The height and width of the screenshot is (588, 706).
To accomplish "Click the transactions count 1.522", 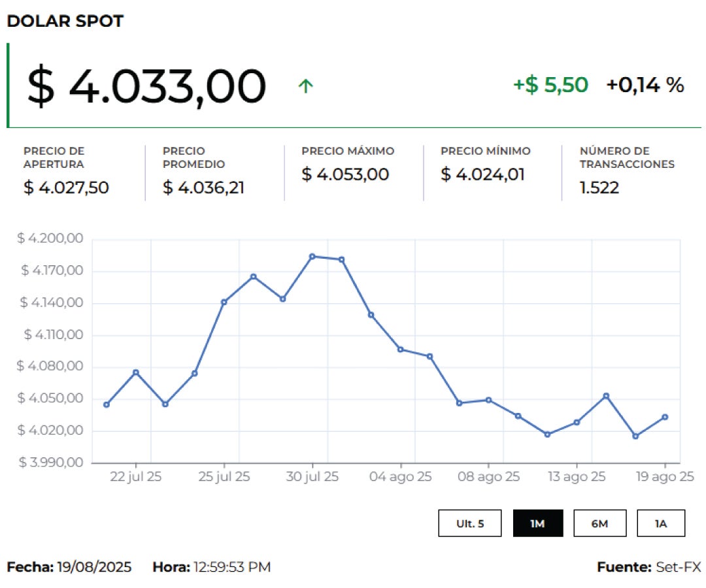I will click(x=599, y=188).
